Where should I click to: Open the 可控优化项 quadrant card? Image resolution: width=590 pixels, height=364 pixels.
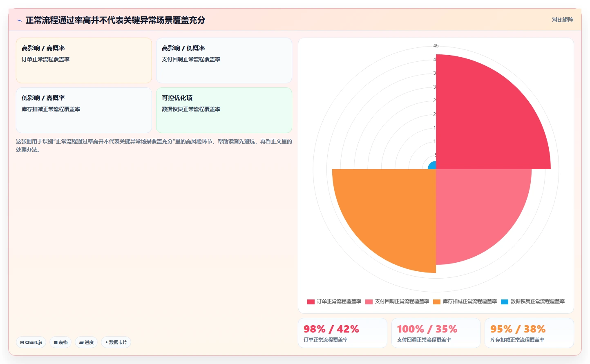coord(224,110)
